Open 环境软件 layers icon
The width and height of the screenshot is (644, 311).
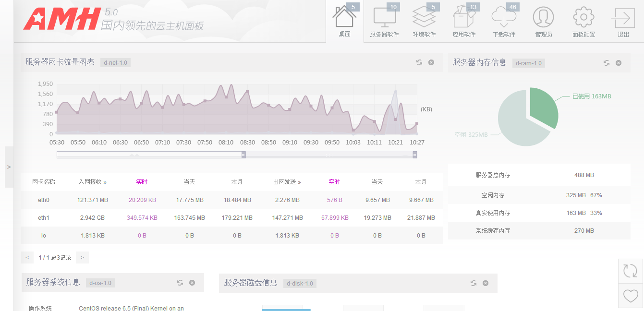(424, 18)
